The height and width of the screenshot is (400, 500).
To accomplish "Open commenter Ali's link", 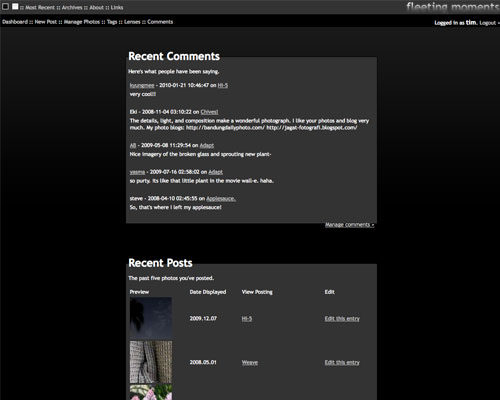I will [x=133, y=145].
